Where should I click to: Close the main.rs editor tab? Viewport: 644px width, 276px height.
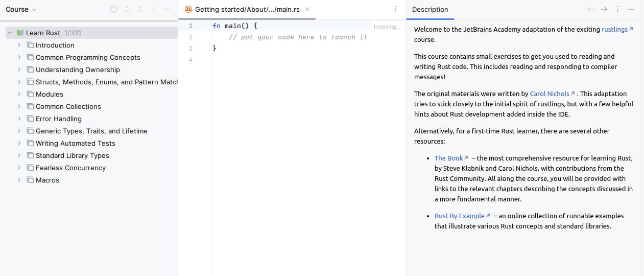click(x=307, y=9)
